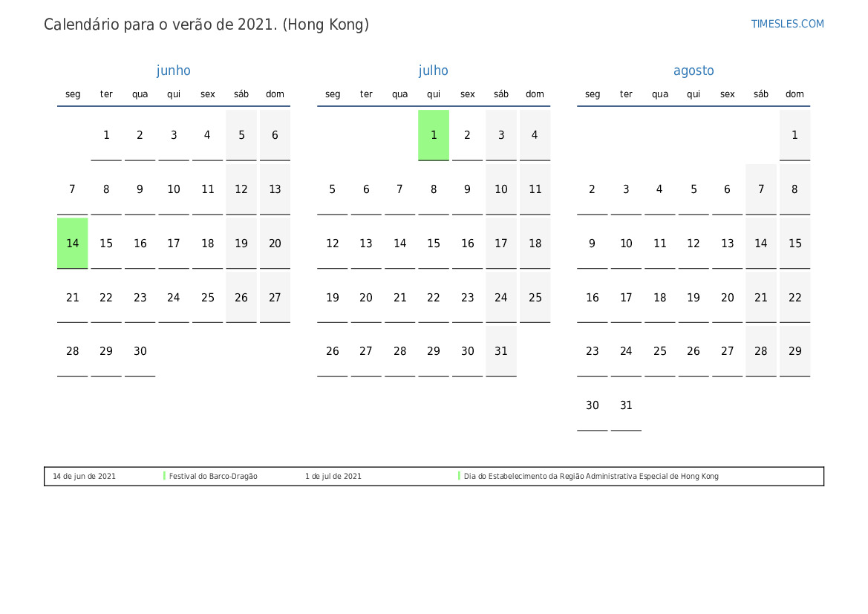Select August 31 in the calendar
This screenshot has width=868, height=614.
point(626,405)
